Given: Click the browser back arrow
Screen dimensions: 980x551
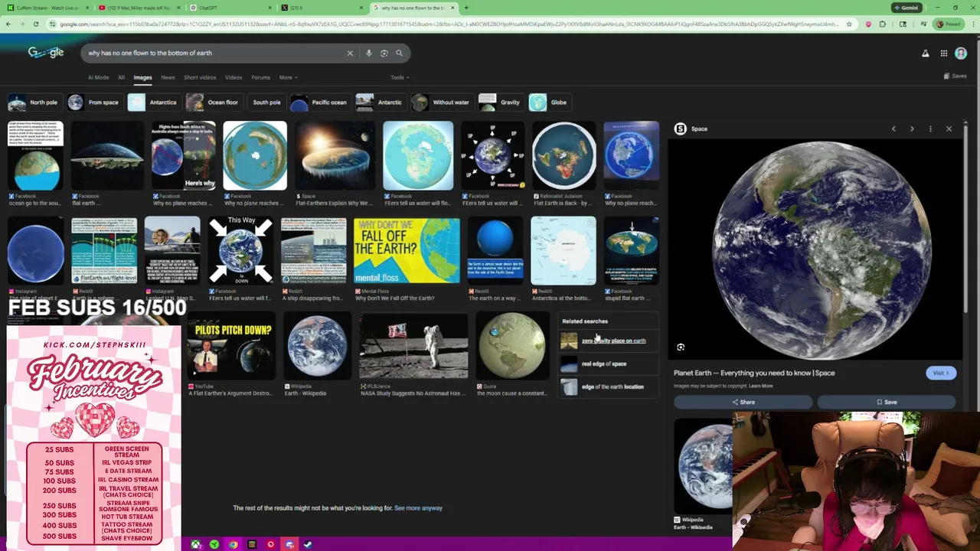Looking at the screenshot, I should (x=8, y=24).
